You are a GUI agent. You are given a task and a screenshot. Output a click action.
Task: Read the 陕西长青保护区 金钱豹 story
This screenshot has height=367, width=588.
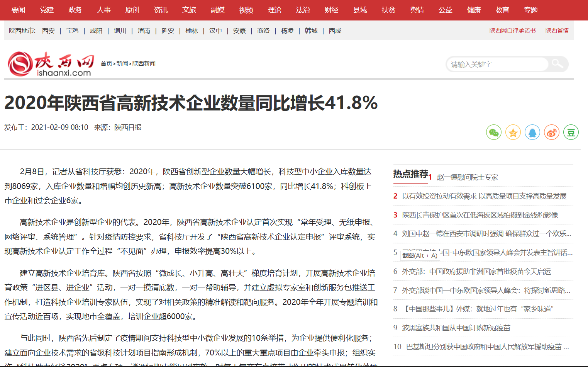click(x=480, y=215)
